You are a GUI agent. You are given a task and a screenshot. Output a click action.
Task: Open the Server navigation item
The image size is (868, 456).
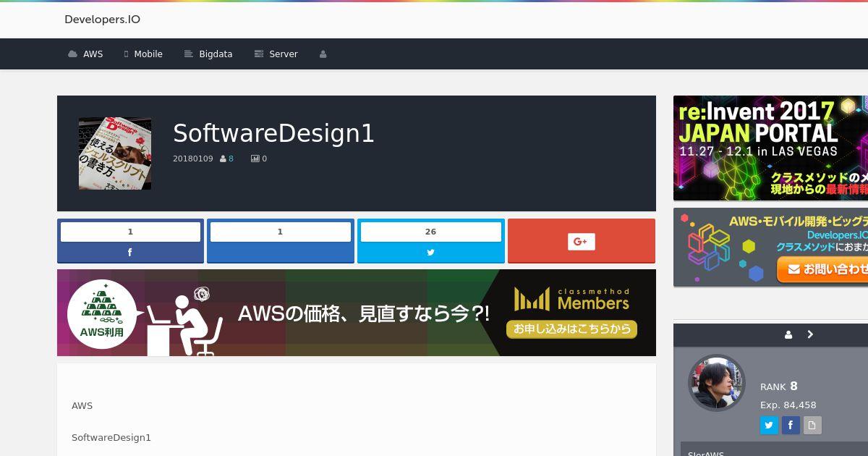(x=276, y=54)
